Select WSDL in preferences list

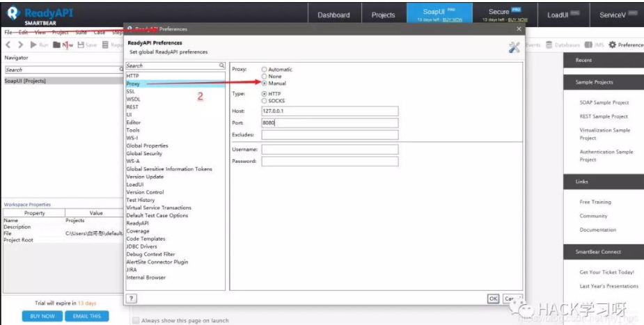pyautogui.click(x=175, y=100)
